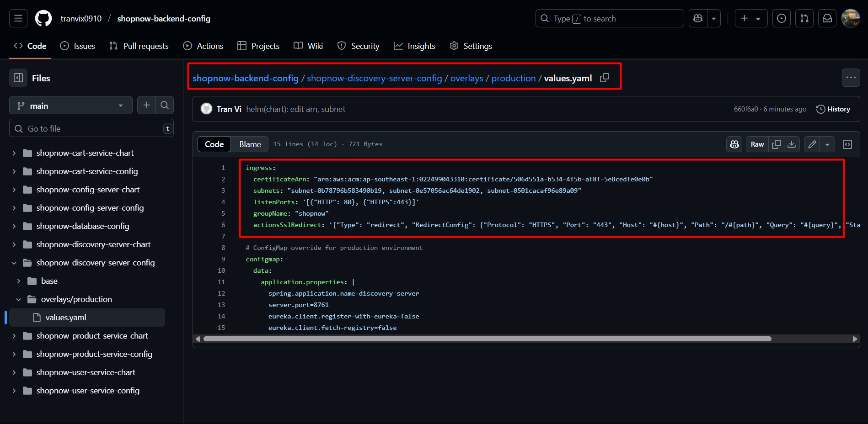Open the hamburger navigation menu
The image size is (868, 424).
tap(18, 18)
